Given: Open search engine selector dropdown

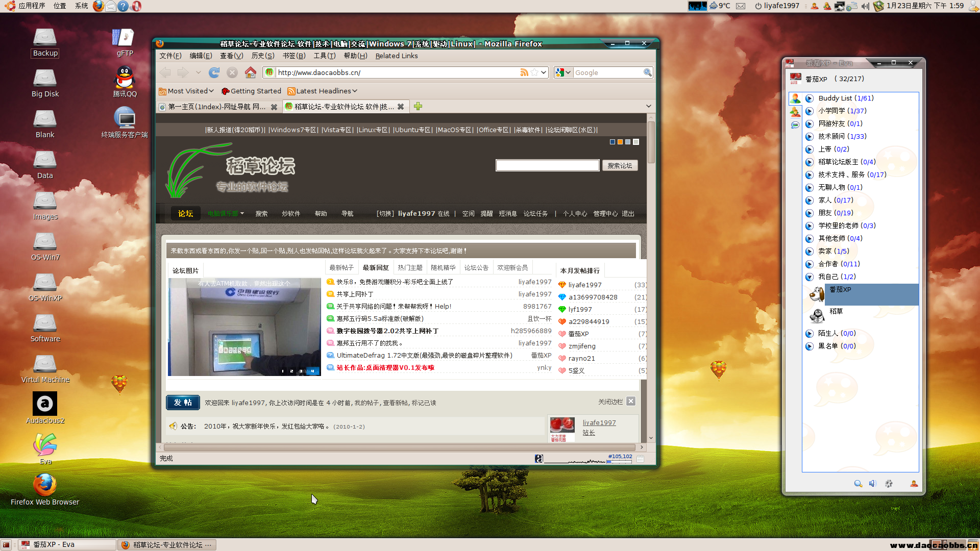Looking at the screenshot, I should point(563,72).
